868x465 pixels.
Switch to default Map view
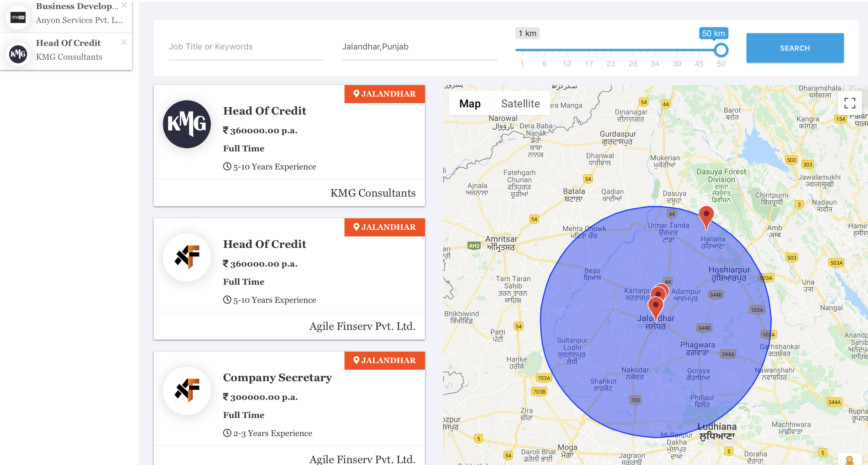[470, 103]
